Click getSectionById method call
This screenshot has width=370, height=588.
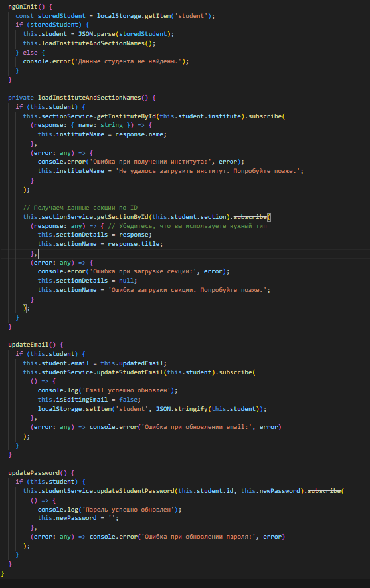click(122, 217)
